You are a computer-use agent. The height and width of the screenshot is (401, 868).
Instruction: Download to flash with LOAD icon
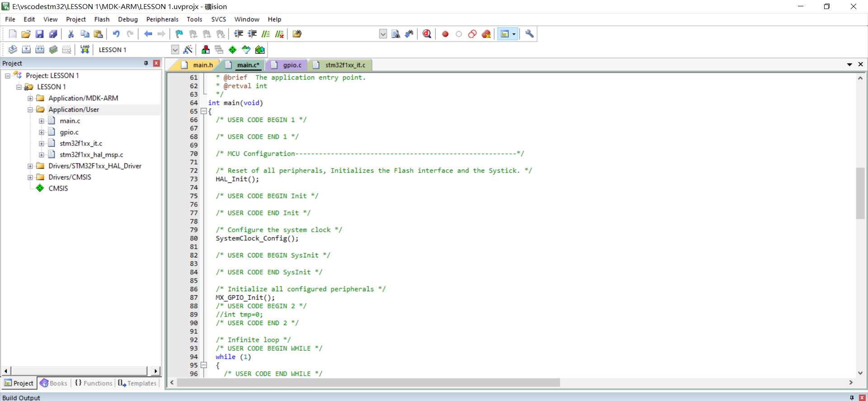coord(85,50)
